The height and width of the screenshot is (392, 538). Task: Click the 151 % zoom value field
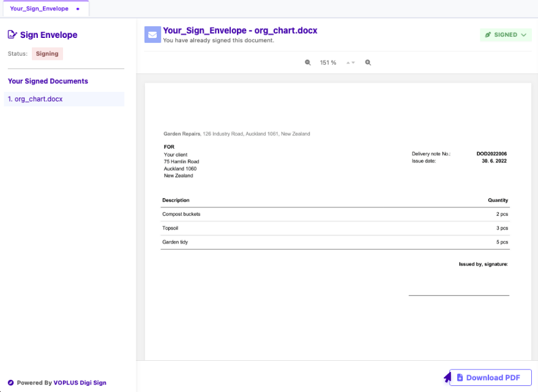(328, 62)
